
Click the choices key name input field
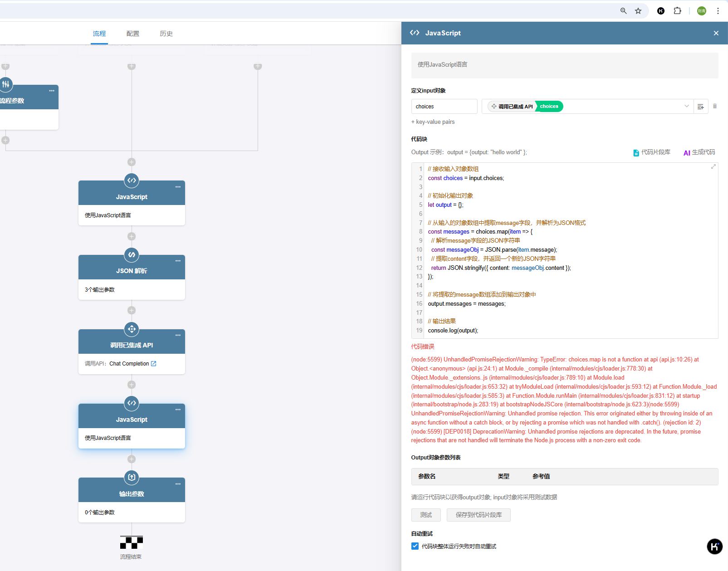pos(444,107)
